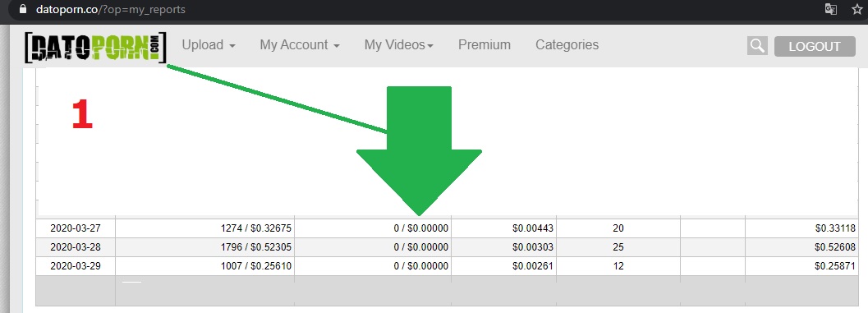Expand the My Videos dropdown
868x313 pixels.
click(x=398, y=45)
